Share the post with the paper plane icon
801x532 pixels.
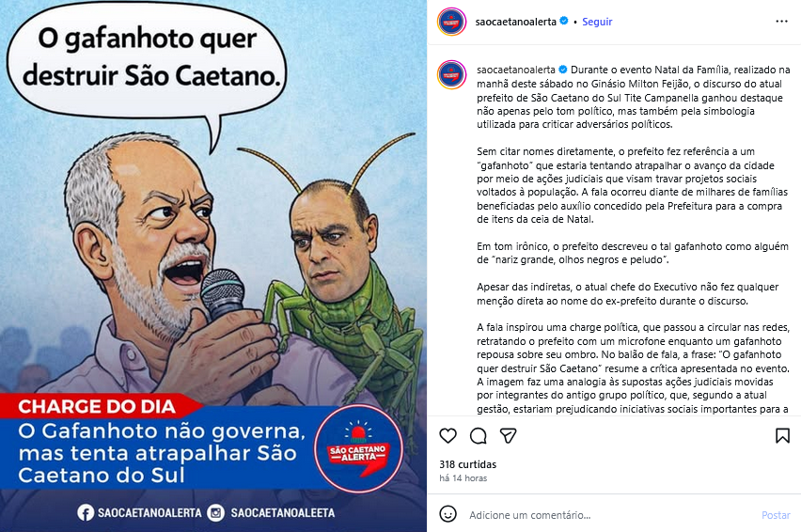tap(508, 435)
